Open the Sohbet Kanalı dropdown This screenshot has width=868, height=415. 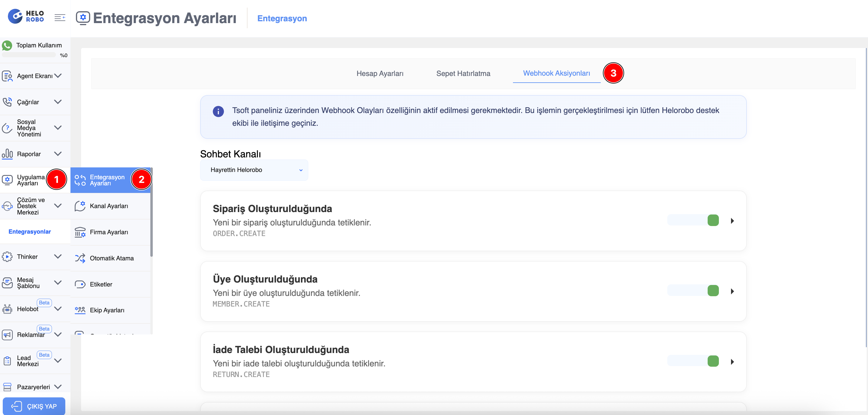pos(254,170)
